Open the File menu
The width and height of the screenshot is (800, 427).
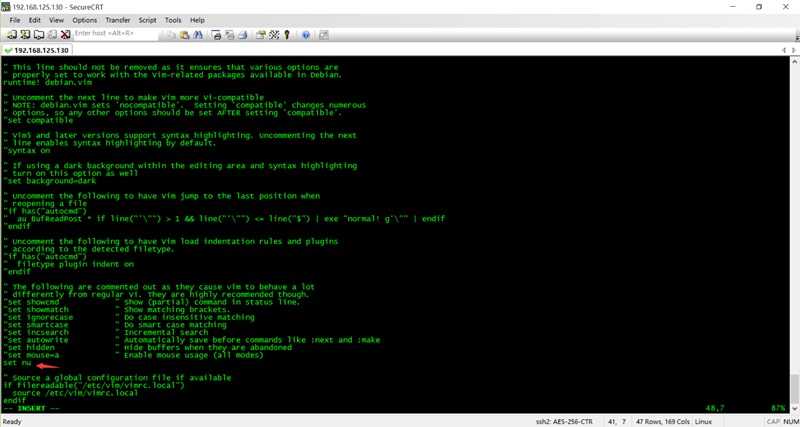coord(15,20)
